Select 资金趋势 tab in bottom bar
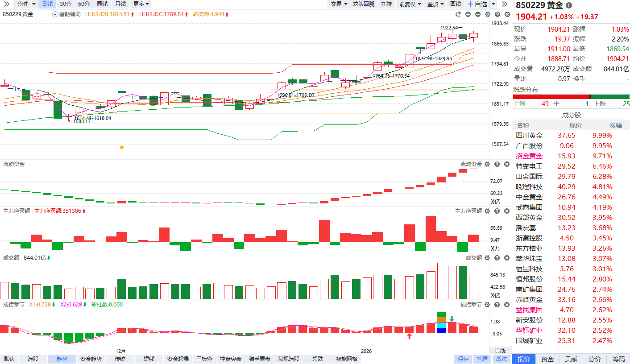630x364 pixels. 91,359
